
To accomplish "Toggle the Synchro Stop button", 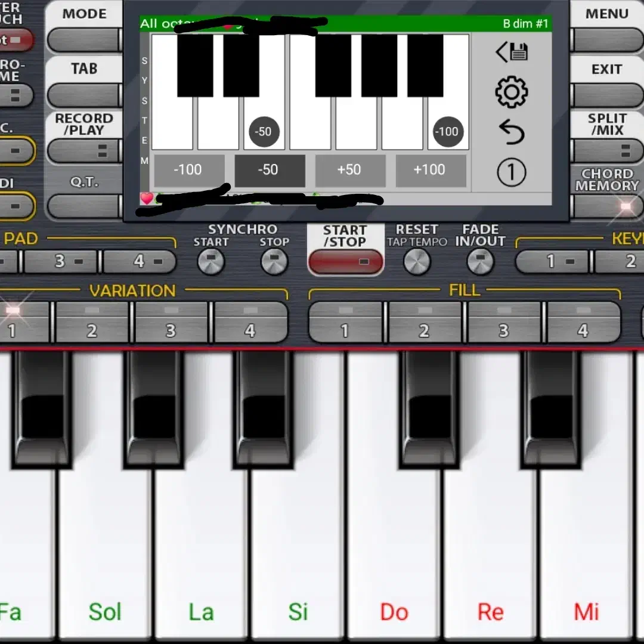I will (274, 261).
